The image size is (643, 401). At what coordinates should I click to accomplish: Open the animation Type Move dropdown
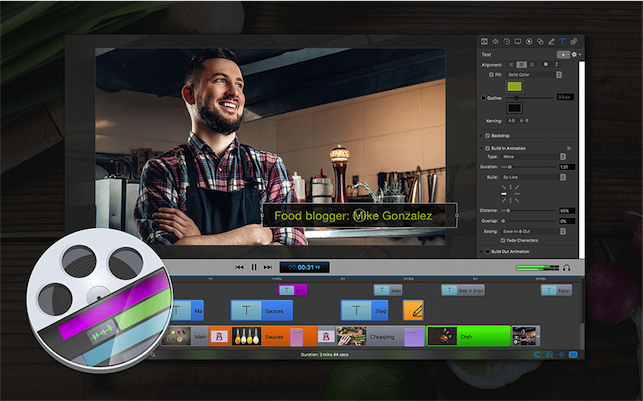pyautogui.click(x=534, y=157)
